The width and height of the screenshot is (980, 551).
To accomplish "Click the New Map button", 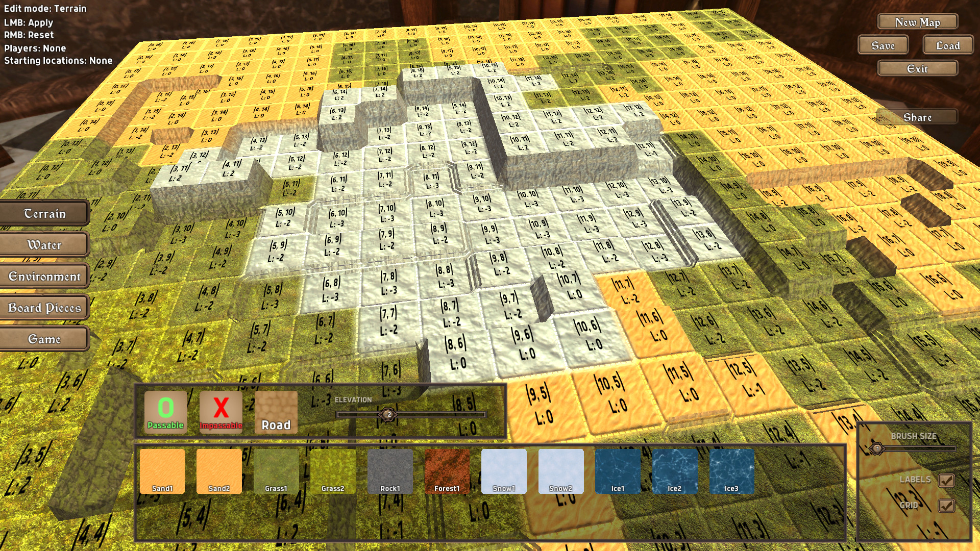I will click(916, 22).
